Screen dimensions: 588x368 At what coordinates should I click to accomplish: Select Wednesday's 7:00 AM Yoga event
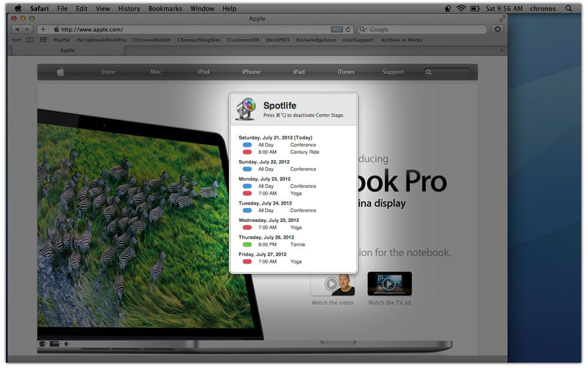272,227
